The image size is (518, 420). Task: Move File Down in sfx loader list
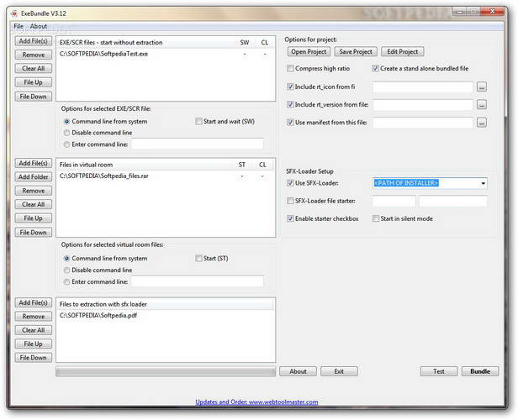click(x=34, y=358)
